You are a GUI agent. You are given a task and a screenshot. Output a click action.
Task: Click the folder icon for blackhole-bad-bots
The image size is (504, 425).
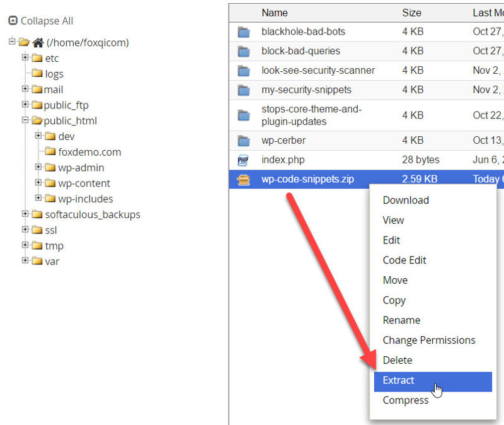pyautogui.click(x=244, y=32)
